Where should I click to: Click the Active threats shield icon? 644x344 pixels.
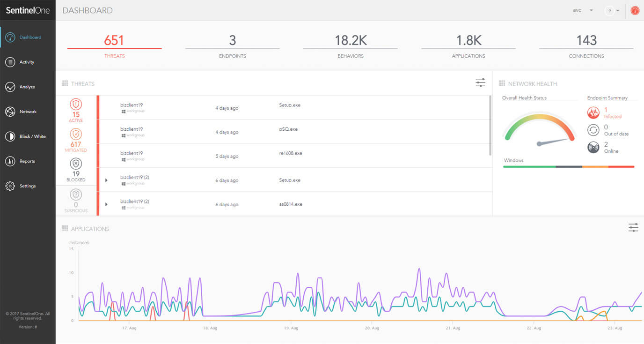point(76,104)
